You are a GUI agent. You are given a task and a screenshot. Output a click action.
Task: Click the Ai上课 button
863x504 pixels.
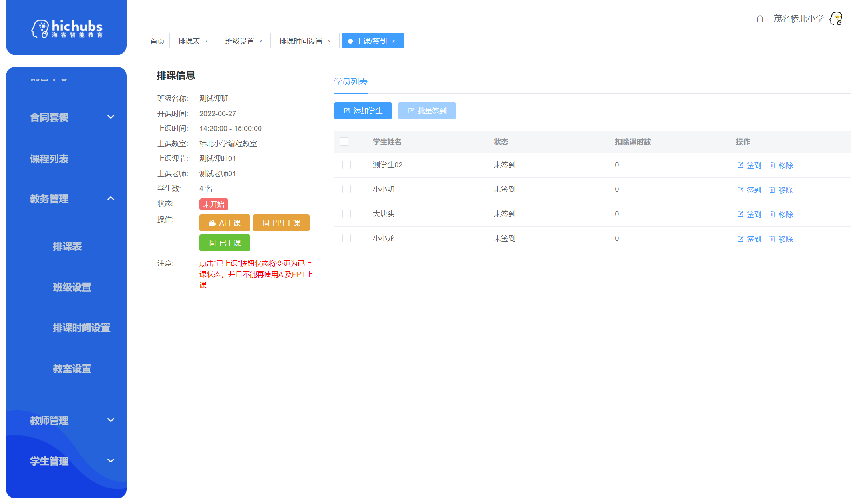pos(225,223)
